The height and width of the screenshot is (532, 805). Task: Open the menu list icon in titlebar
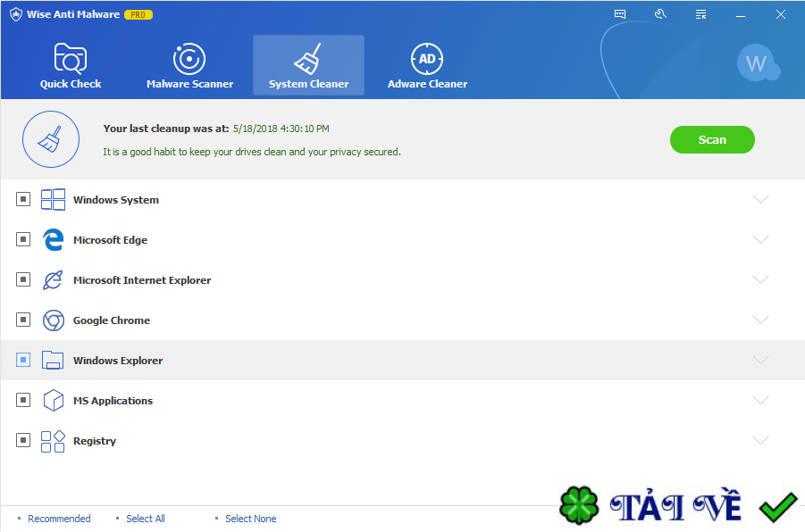(x=700, y=13)
